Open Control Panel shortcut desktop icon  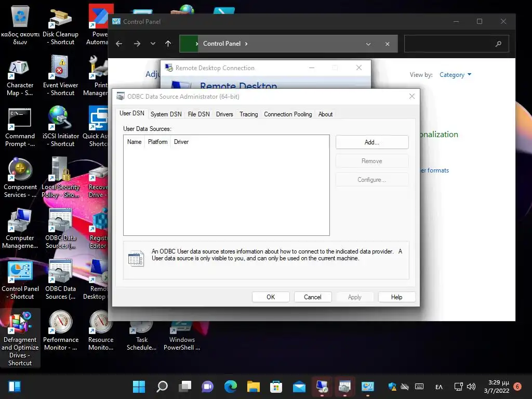[20, 280]
